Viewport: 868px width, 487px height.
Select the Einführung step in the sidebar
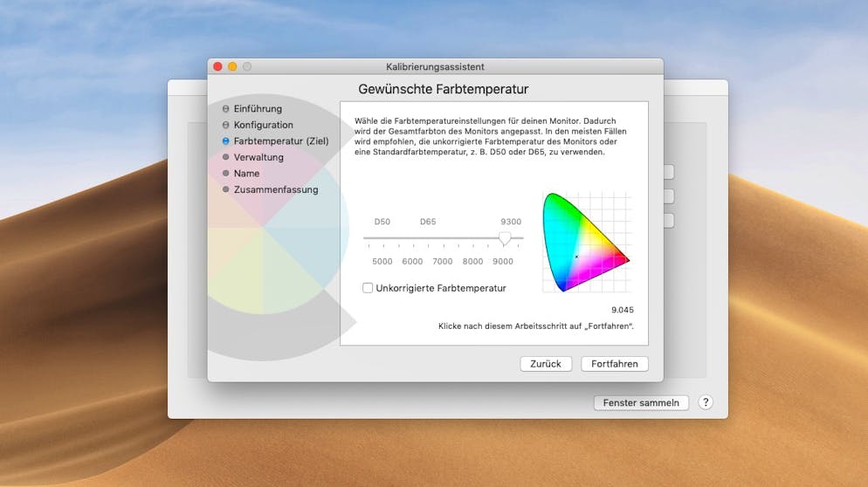(x=258, y=108)
